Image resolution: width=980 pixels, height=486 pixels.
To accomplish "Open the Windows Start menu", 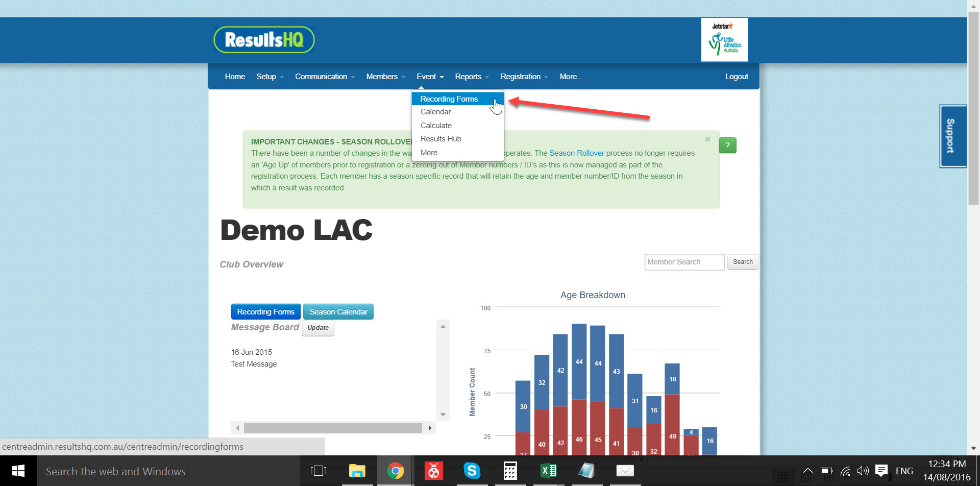I will point(18,471).
